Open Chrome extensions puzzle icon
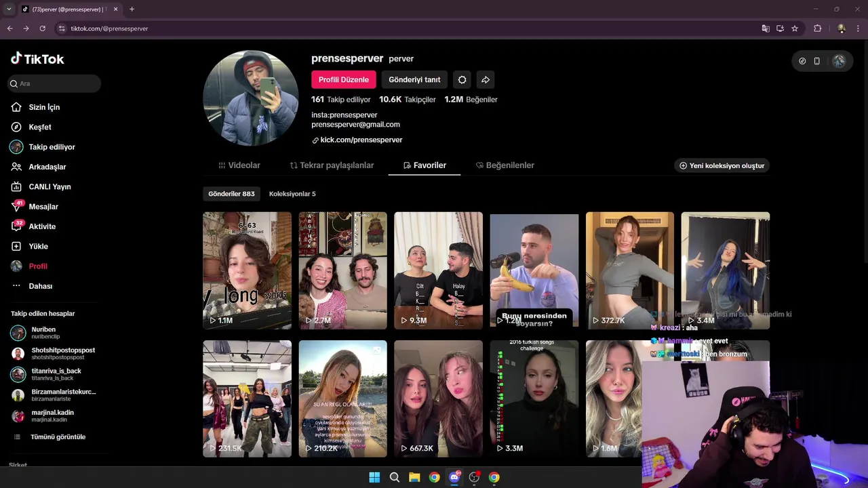The width and height of the screenshot is (868, 488). tap(817, 28)
